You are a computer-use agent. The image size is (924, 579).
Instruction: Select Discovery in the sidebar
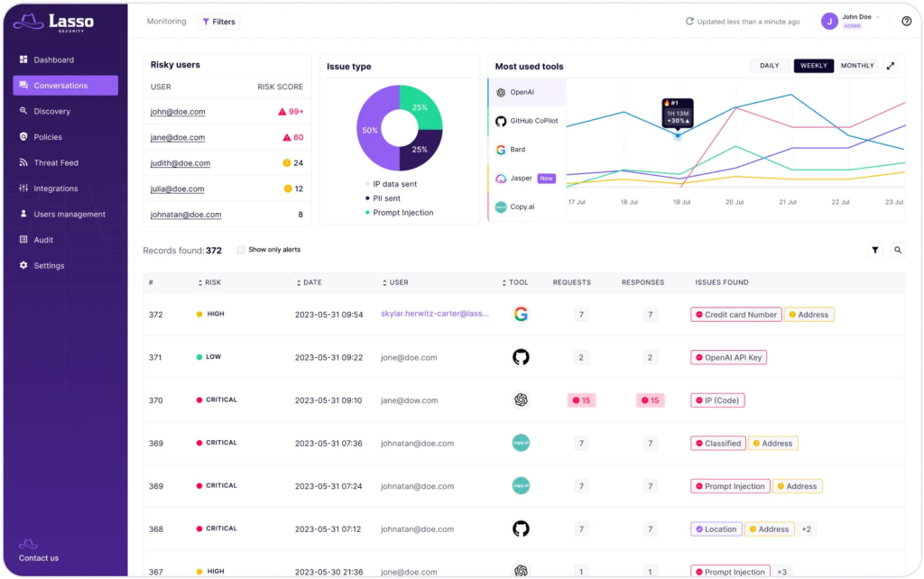[56, 111]
